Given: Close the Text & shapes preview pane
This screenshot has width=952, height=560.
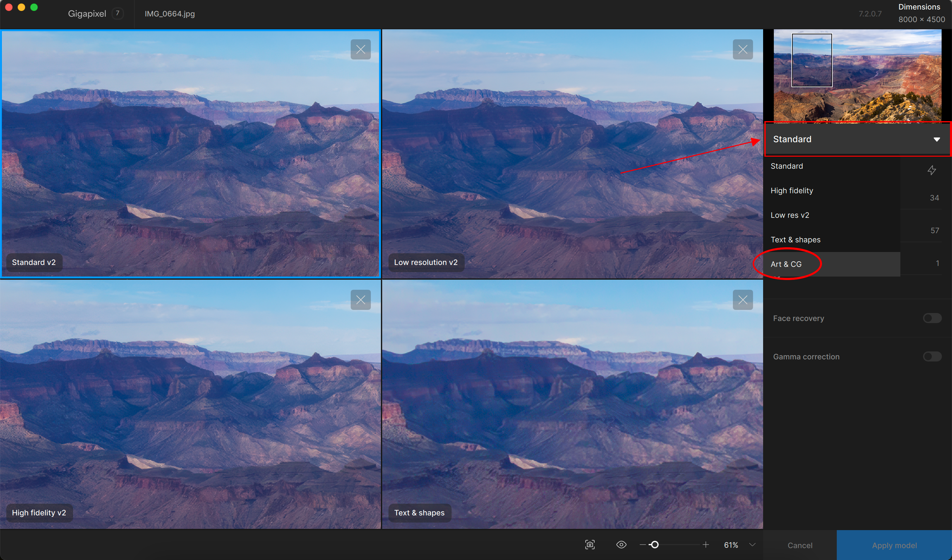Looking at the screenshot, I should 743,300.
